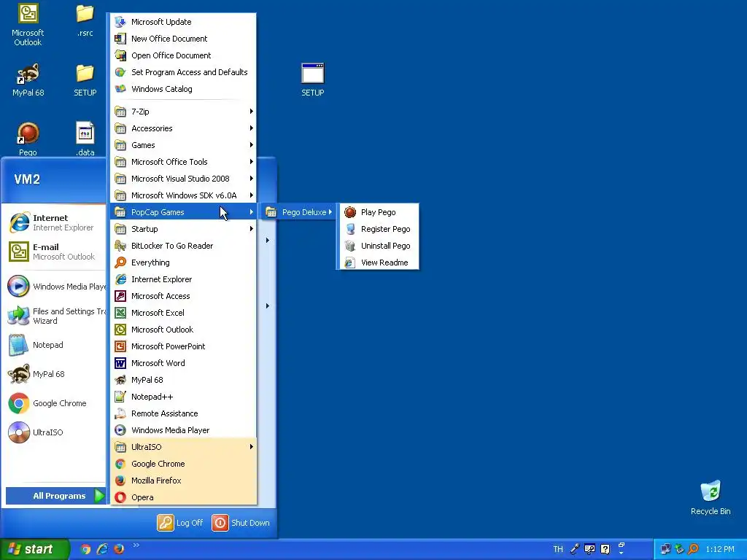The image size is (747, 560).
Task: Open Microsoft Outlook from All Programs list
Action: point(184,330)
